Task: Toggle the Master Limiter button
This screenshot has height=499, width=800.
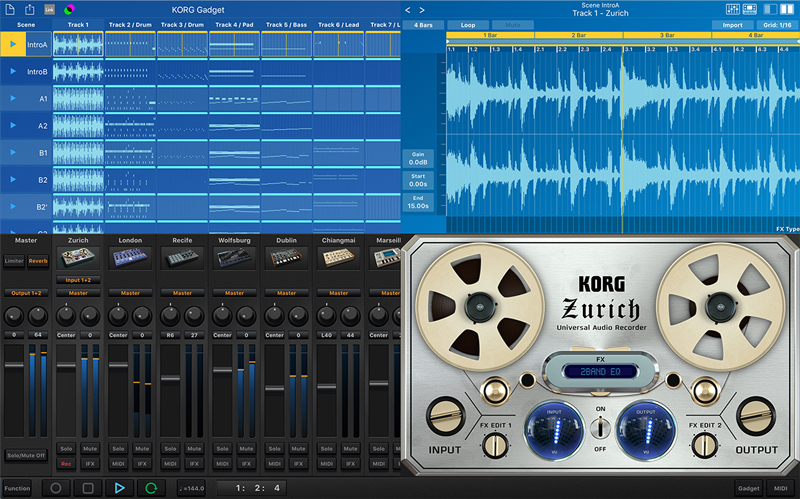Action: [x=14, y=261]
